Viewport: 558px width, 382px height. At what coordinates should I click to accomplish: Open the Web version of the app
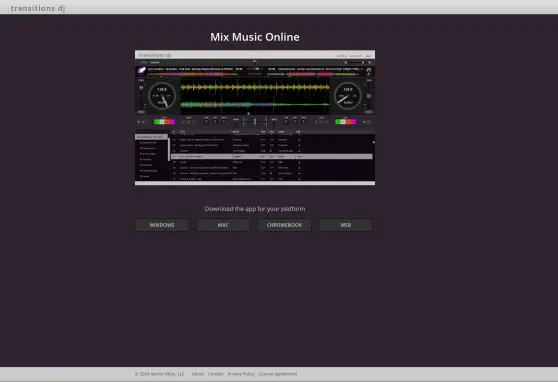click(x=346, y=225)
